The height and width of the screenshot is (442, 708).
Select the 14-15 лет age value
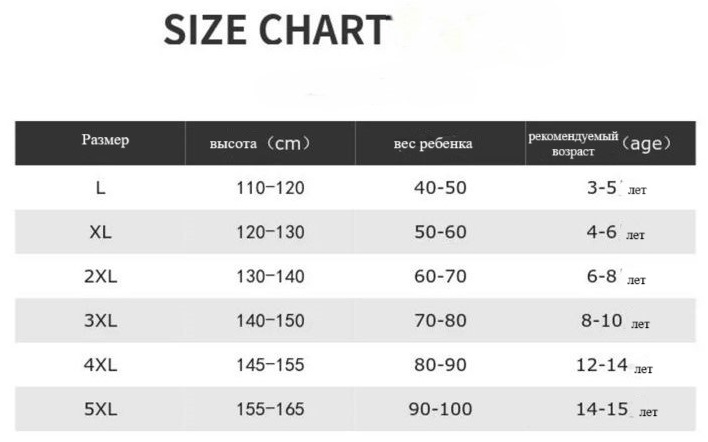coord(617,409)
